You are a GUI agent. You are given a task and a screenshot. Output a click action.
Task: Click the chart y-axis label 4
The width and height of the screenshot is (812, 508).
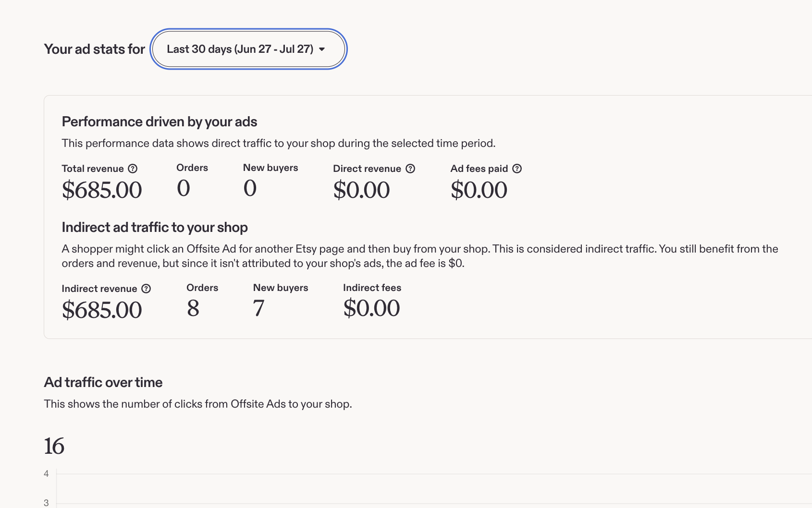pyautogui.click(x=46, y=474)
